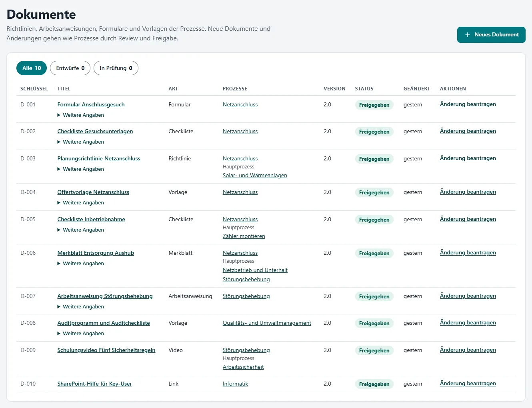
Task: Click Änderung beantragen for D-007
Action: point(468,296)
